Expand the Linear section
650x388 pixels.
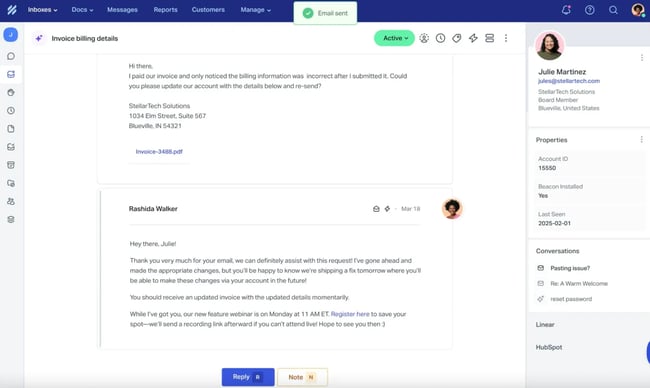pyautogui.click(x=545, y=325)
